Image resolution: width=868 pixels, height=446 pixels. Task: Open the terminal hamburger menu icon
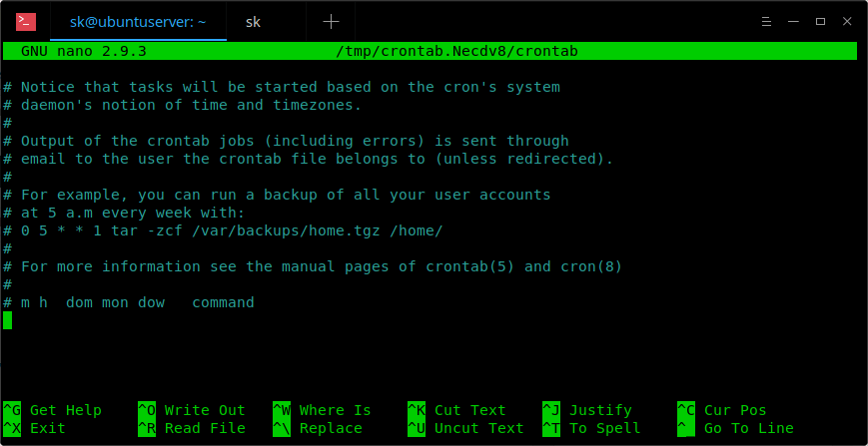pyautogui.click(x=767, y=22)
